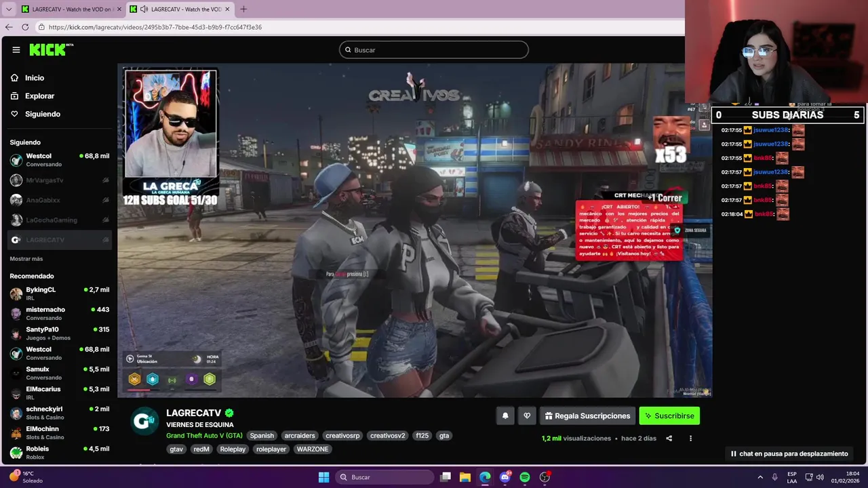Viewport: 868px width, 488px height.
Task: Click LAGRECATV channel avatar
Action: (144, 421)
